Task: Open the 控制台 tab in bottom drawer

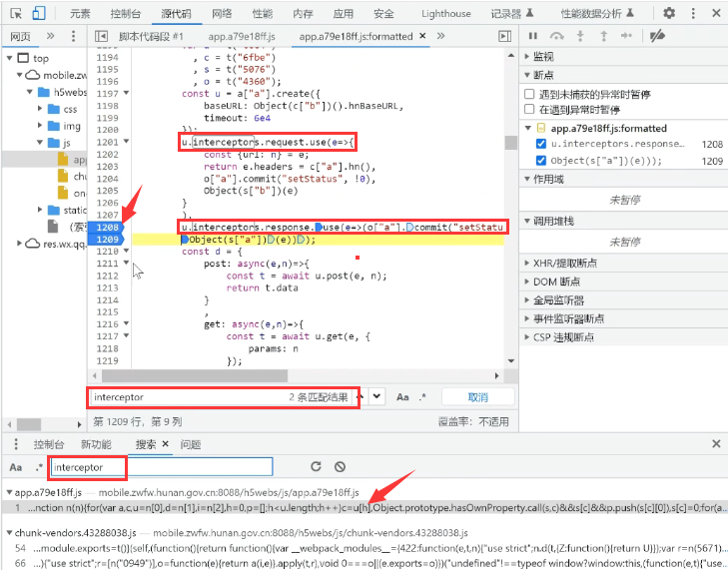Action: tap(49, 444)
